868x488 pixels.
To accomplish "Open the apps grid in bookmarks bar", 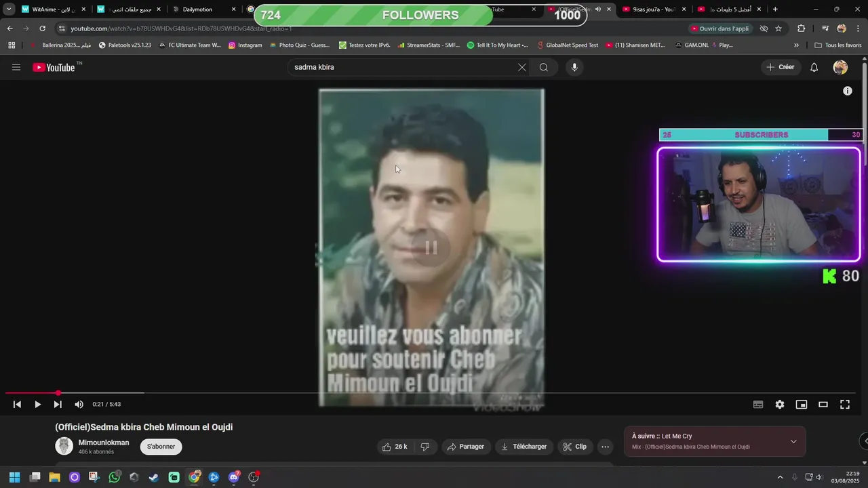I will (12, 45).
